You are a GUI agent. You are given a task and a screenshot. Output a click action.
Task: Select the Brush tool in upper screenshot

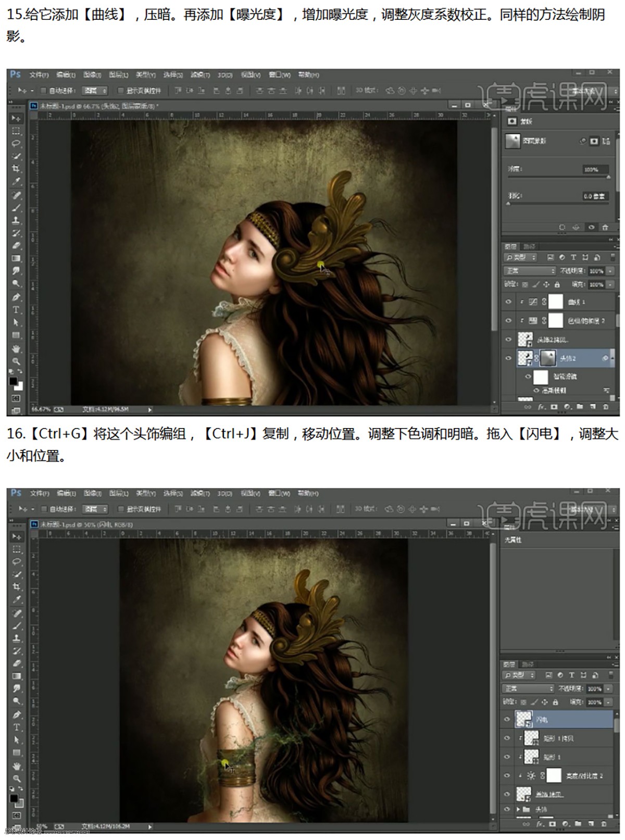(16, 208)
